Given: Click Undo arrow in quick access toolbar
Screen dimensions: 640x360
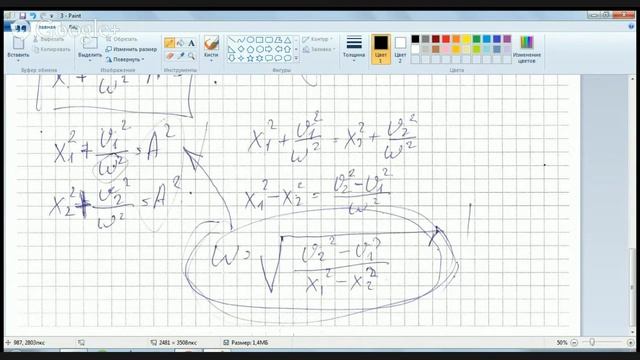Looking at the screenshot, I should pyautogui.click(x=33, y=16).
